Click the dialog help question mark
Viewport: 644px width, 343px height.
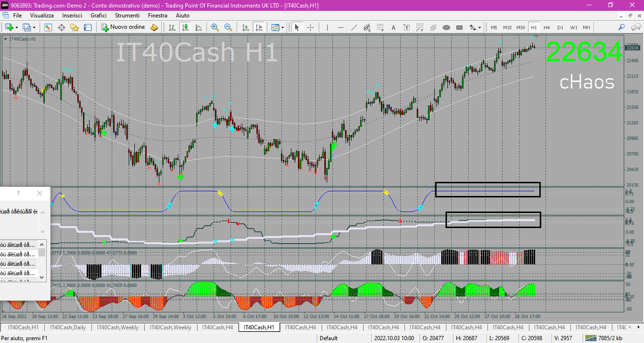click(18, 193)
